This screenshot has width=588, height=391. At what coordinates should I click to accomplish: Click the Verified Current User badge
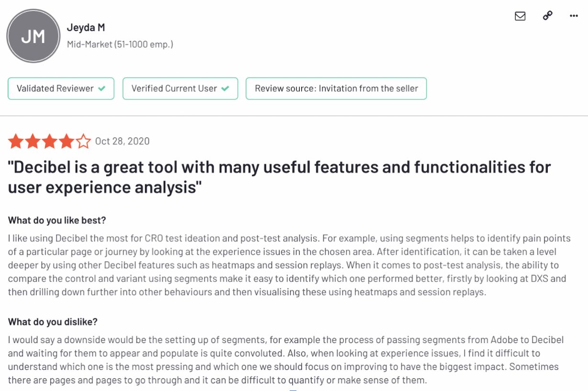coord(180,89)
